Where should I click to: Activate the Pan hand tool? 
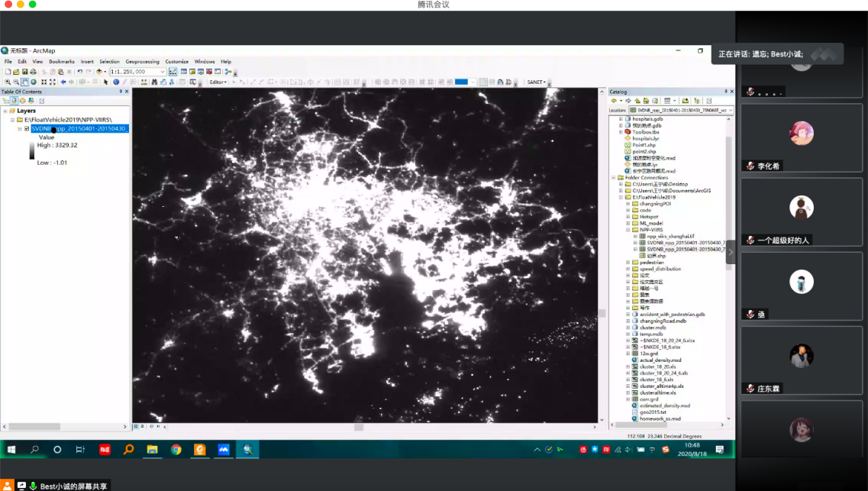point(25,82)
